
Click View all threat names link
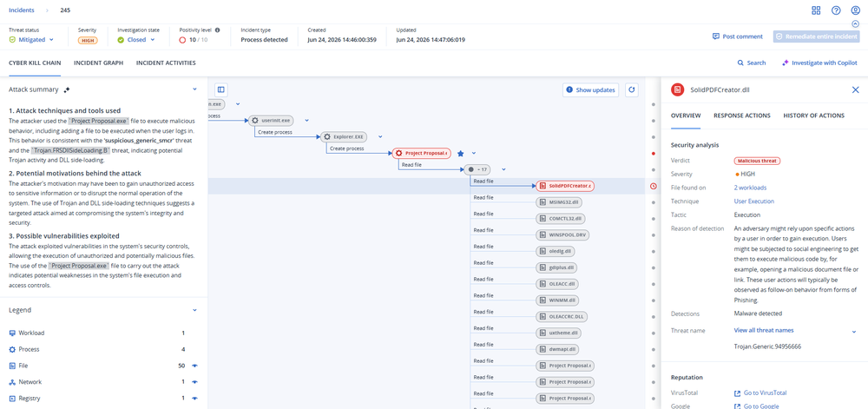point(764,330)
